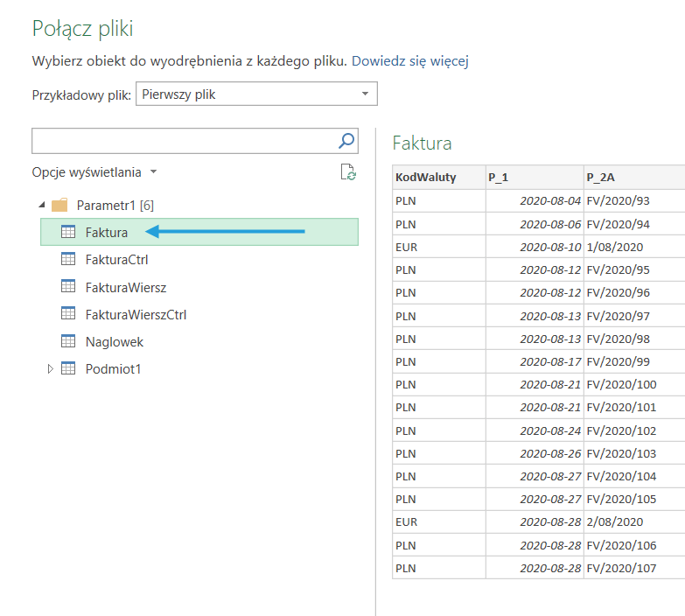685x616 pixels.
Task: Expand the Podmiot1 tree node
Action: (50, 369)
